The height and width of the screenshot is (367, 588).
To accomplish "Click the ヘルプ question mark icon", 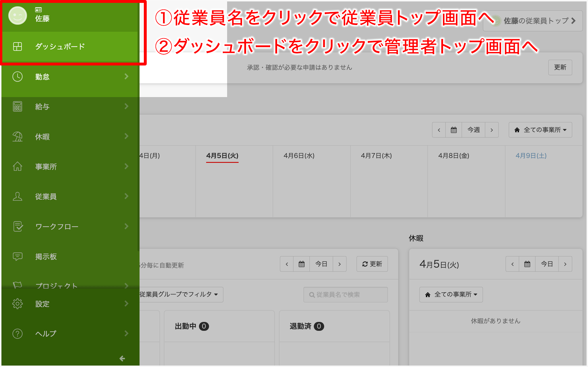I will 18,334.
